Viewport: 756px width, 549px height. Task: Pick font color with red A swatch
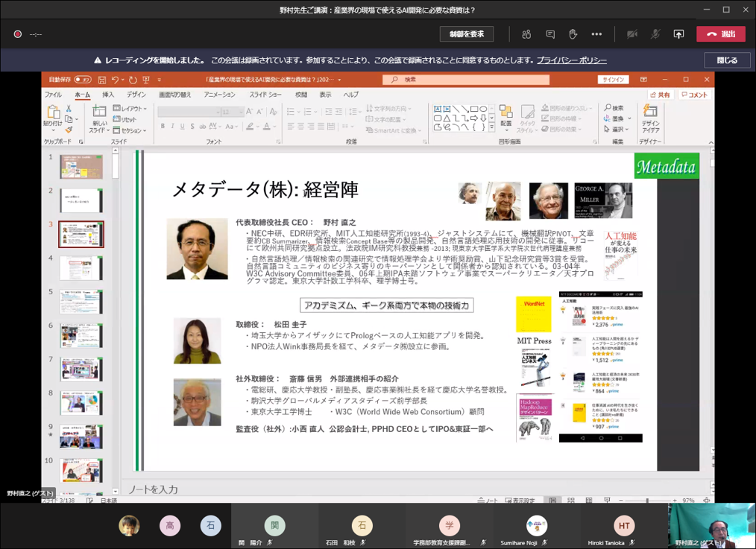tap(266, 126)
